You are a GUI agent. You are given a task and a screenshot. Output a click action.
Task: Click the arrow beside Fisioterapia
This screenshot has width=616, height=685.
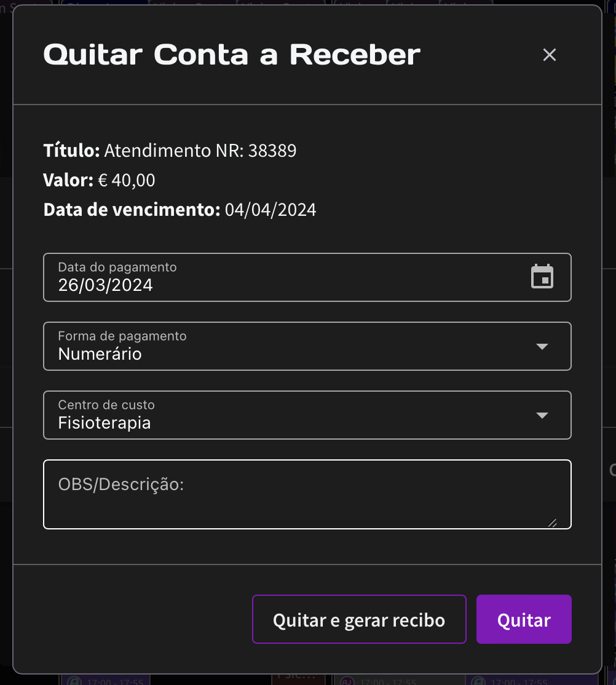pos(542,416)
